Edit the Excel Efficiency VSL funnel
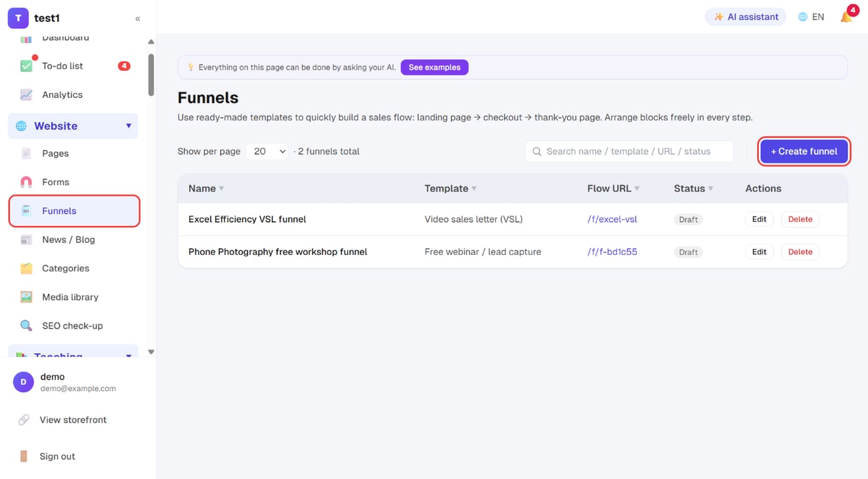The width and height of the screenshot is (868, 479). click(x=759, y=219)
